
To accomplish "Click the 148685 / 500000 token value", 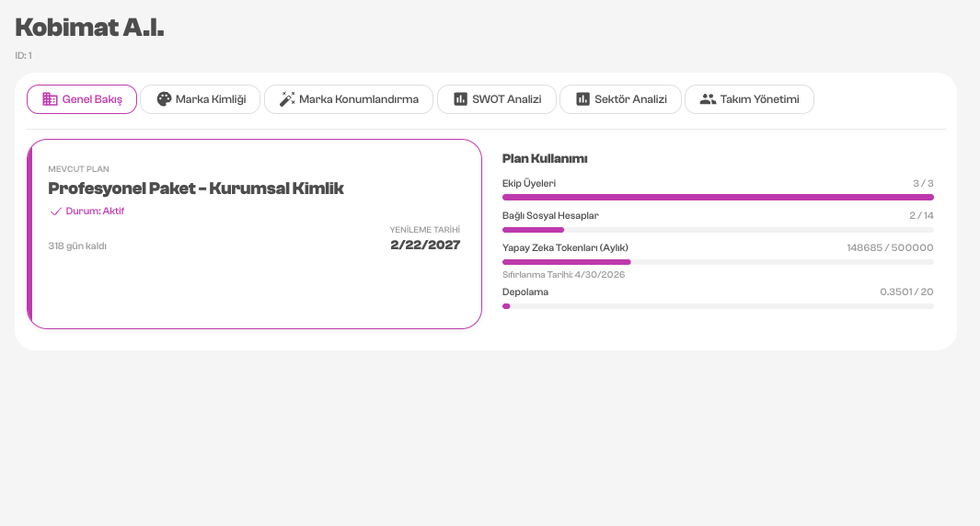I will pyautogui.click(x=890, y=248).
